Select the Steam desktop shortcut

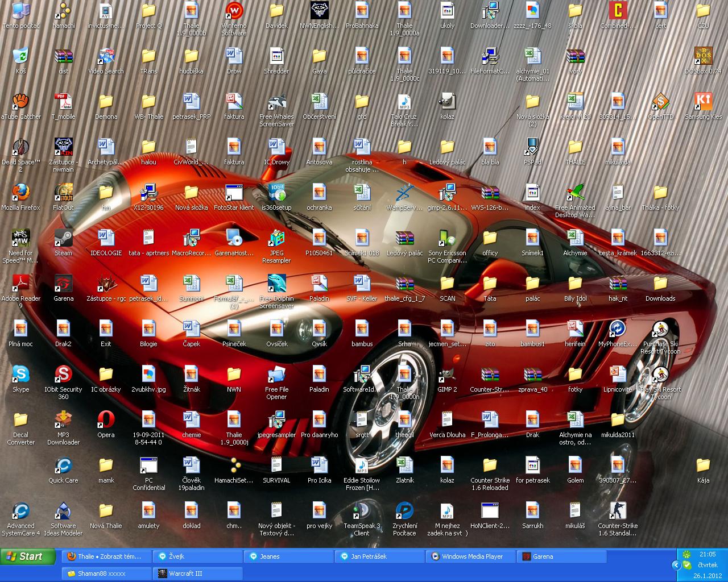click(63, 239)
